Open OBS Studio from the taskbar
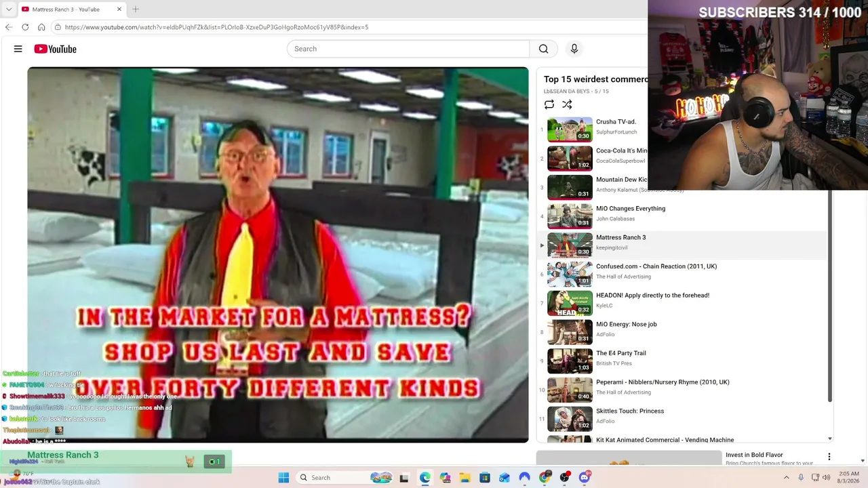Image resolution: width=868 pixels, height=488 pixels. (x=565, y=478)
